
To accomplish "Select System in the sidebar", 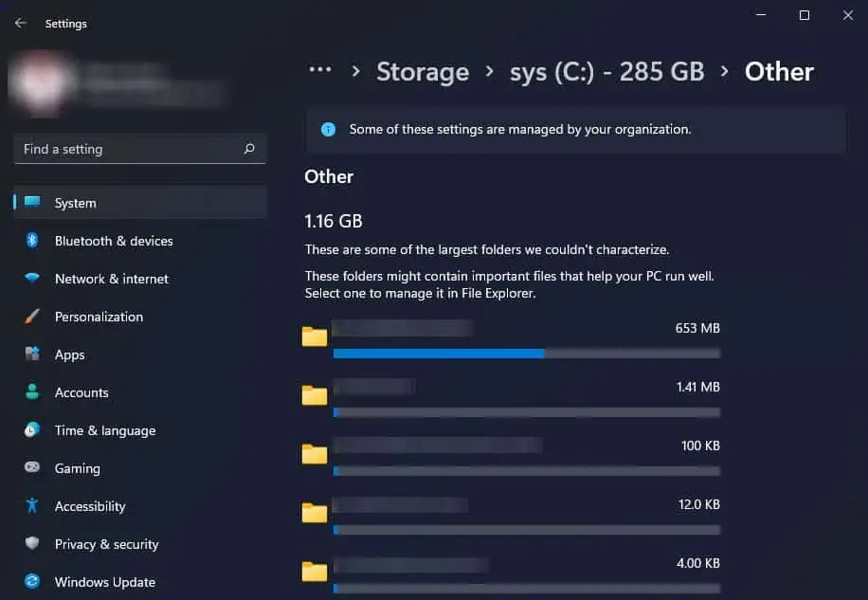I will coord(140,203).
